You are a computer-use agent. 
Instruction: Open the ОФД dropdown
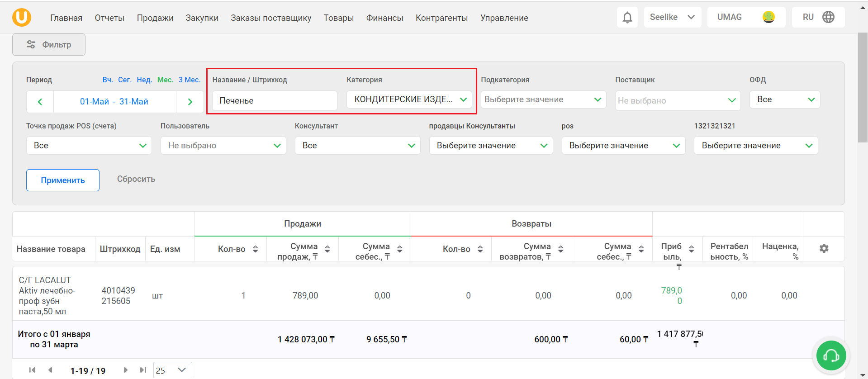click(x=785, y=99)
